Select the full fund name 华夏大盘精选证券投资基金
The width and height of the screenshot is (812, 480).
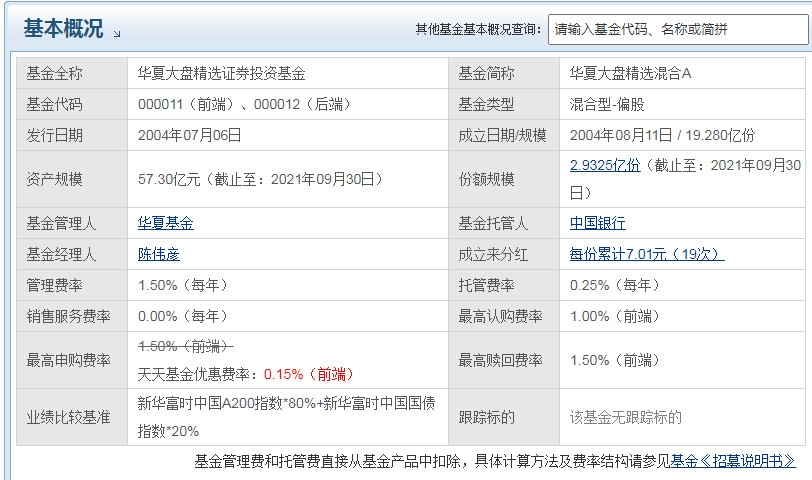[222, 74]
